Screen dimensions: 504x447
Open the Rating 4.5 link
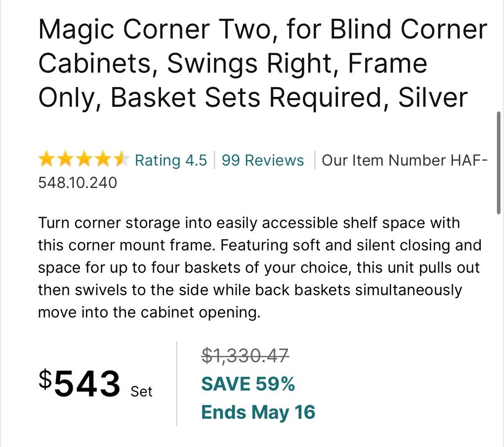click(x=170, y=160)
